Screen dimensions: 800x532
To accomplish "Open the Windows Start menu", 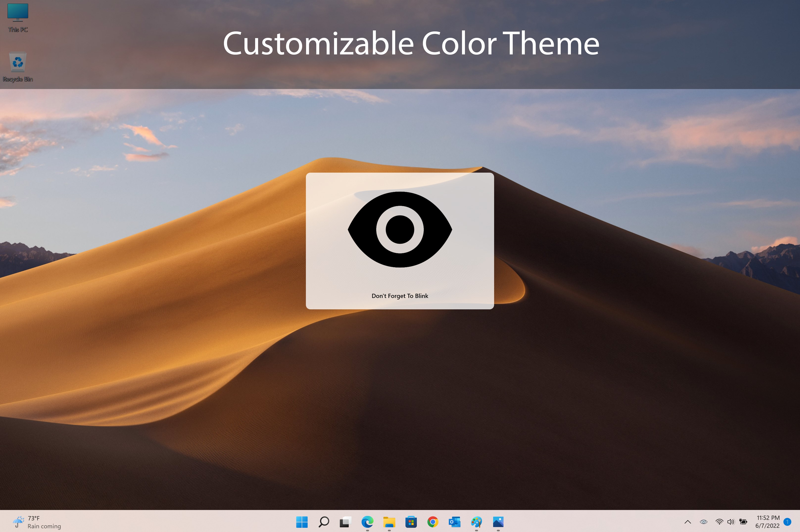I will 302,522.
